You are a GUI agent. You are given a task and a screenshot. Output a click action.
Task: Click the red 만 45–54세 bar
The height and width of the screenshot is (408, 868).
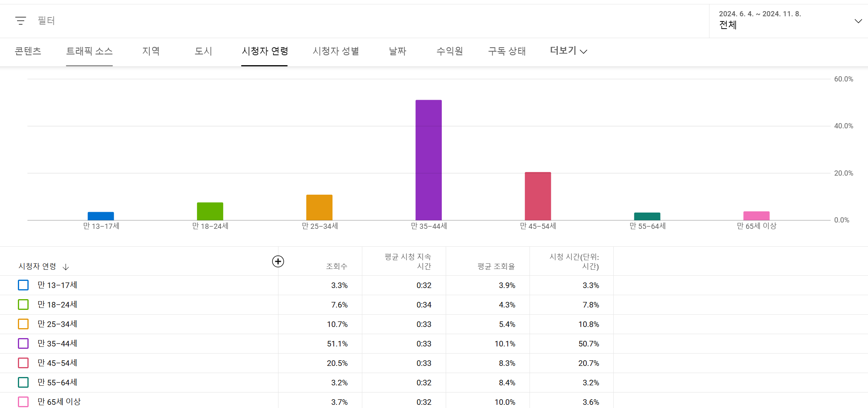click(538, 196)
